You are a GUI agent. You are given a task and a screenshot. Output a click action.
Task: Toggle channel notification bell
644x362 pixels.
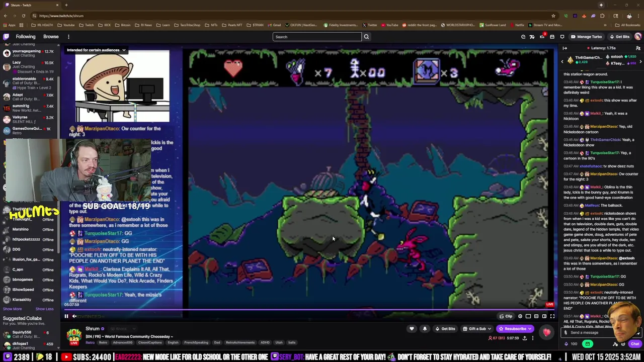click(425, 329)
